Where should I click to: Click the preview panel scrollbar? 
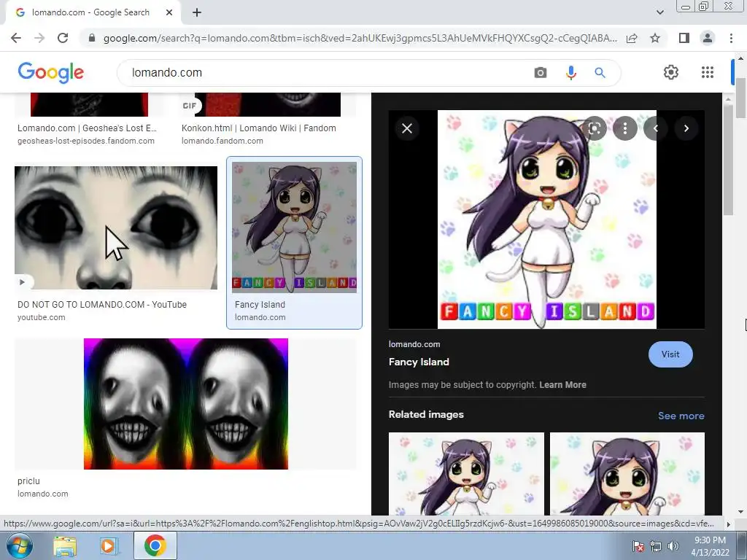tap(728, 159)
